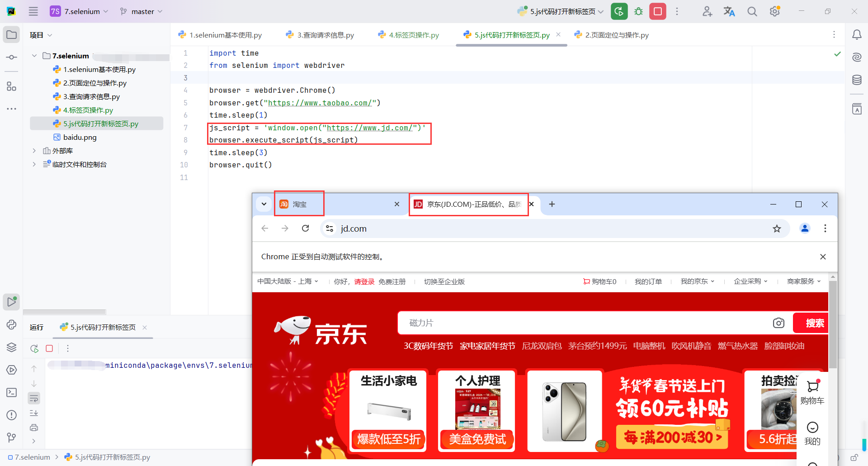Click the red stop square in Run panel
The width and height of the screenshot is (868, 466).
[x=49, y=348]
